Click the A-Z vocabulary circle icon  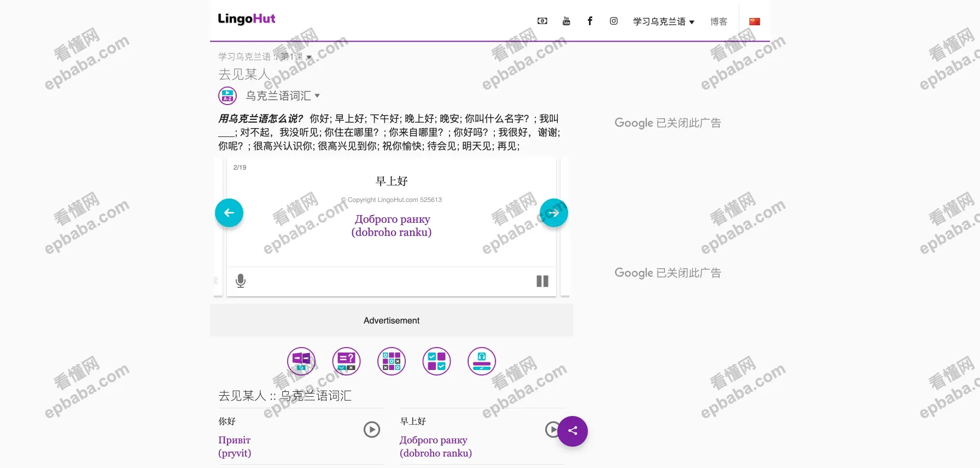[227, 96]
